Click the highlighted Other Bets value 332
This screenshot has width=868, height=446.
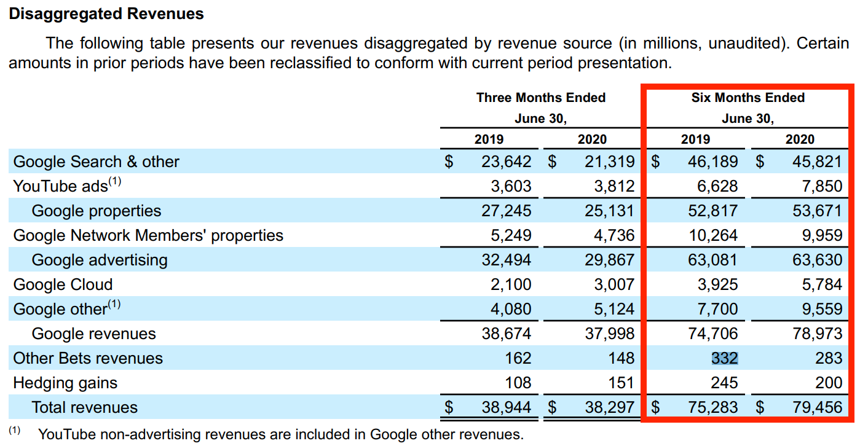[x=725, y=358]
